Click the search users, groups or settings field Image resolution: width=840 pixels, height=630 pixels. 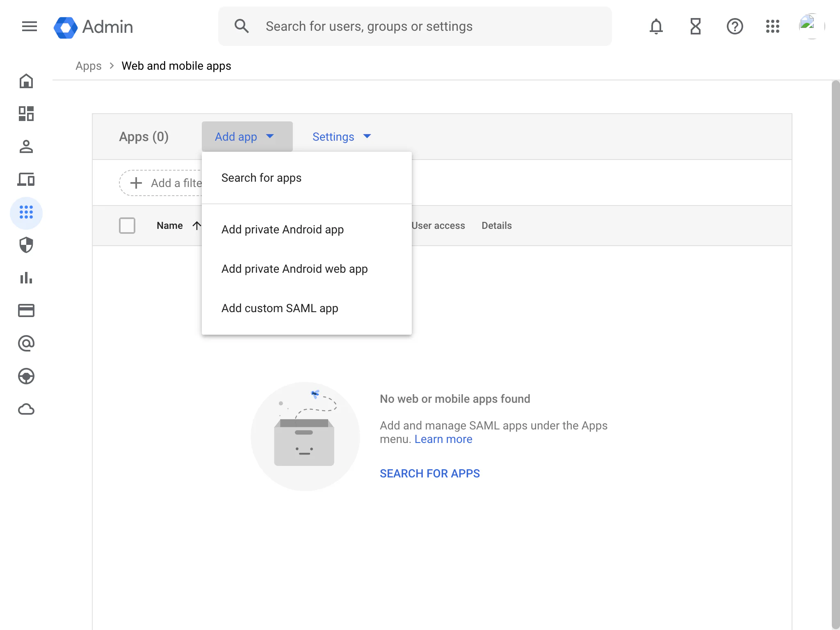coord(414,27)
